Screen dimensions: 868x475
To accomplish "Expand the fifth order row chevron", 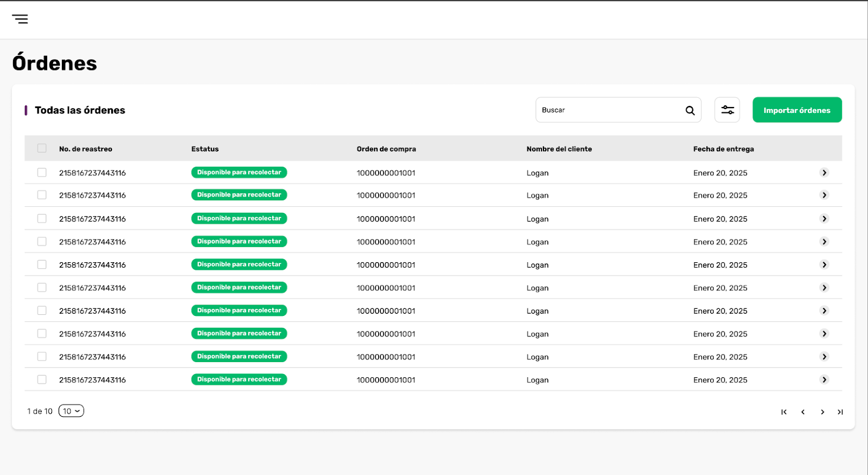I will (x=824, y=264).
